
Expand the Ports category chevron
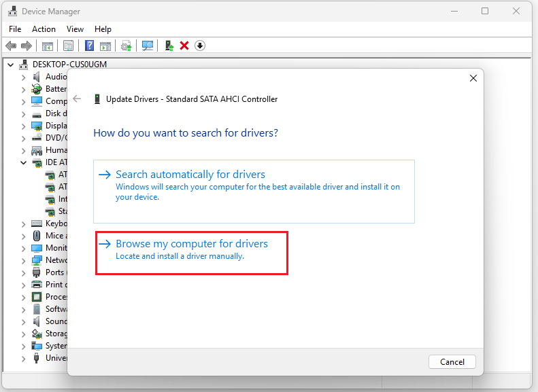pyautogui.click(x=23, y=272)
